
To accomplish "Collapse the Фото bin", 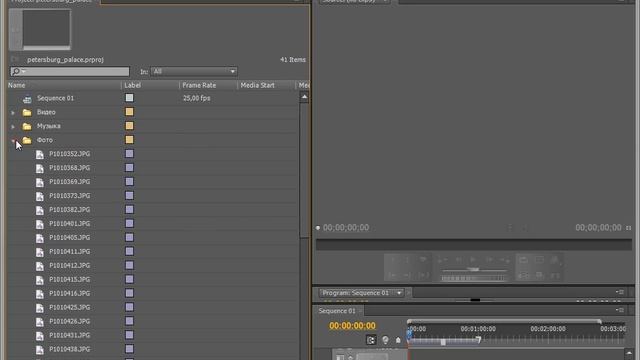I will pos(13,140).
